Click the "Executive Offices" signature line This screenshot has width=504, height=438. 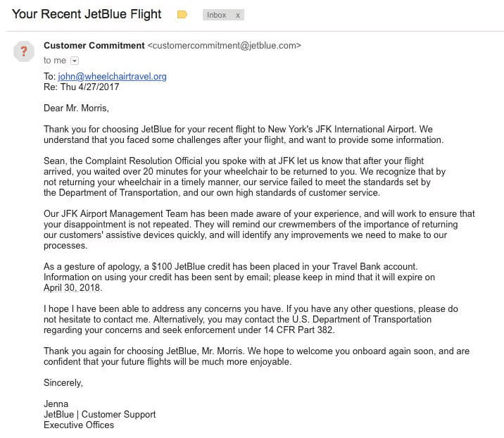(x=79, y=425)
